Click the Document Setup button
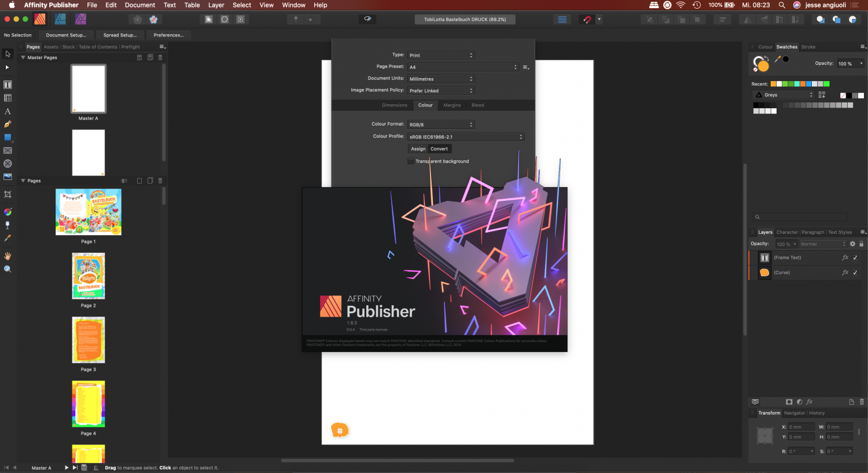The height and width of the screenshot is (473, 868). tap(66, 35)
